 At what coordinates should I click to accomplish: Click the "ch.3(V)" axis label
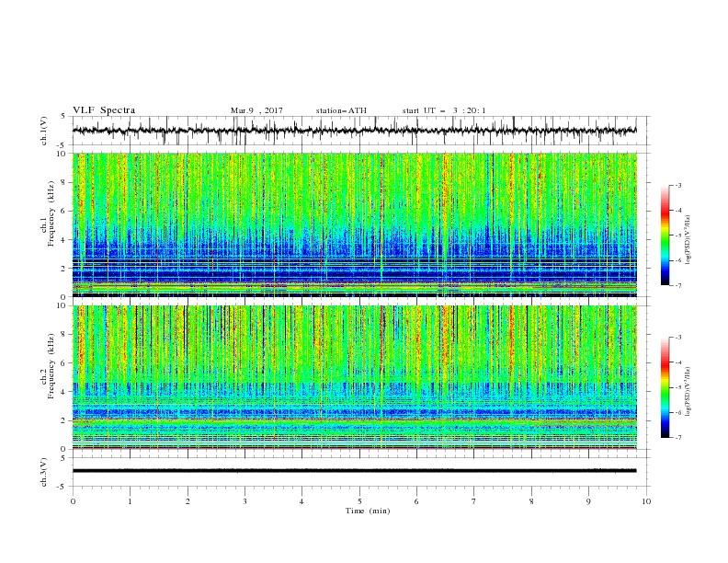click(x=44, y=472)
